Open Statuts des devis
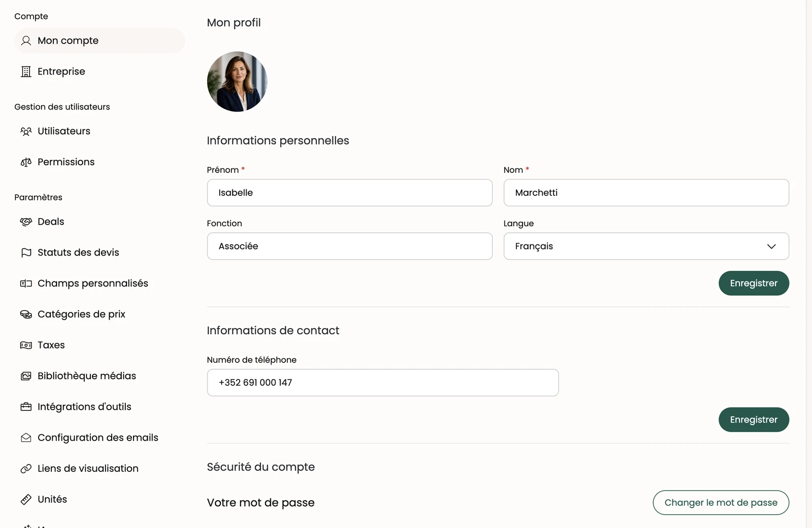The image size is (812, 528). click(x=99, y=253)
